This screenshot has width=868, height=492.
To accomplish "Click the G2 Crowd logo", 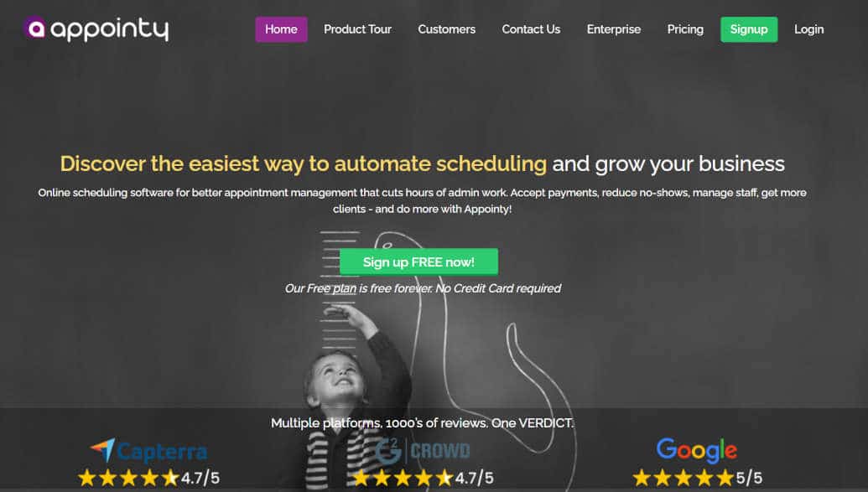I will tap(423, 451).
